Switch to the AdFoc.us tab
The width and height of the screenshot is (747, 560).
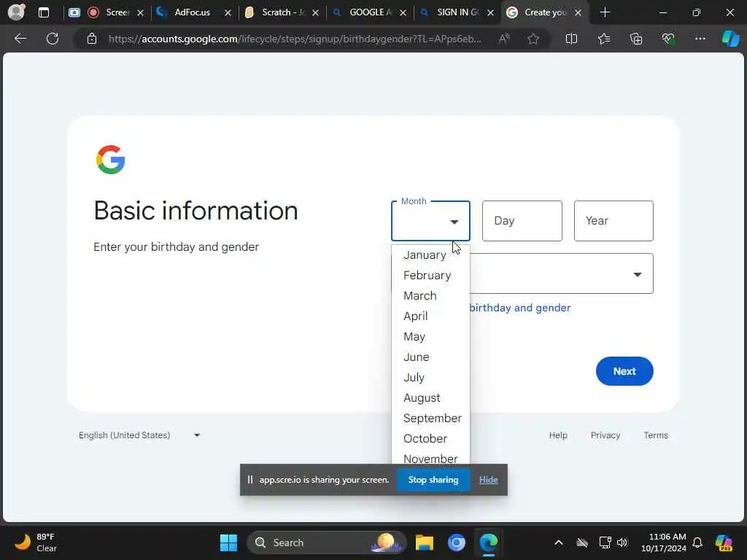(193, 12)
